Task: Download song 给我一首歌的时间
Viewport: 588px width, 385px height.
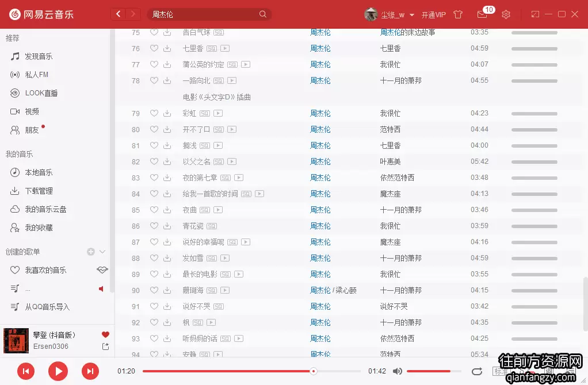Action: point(167,194)
